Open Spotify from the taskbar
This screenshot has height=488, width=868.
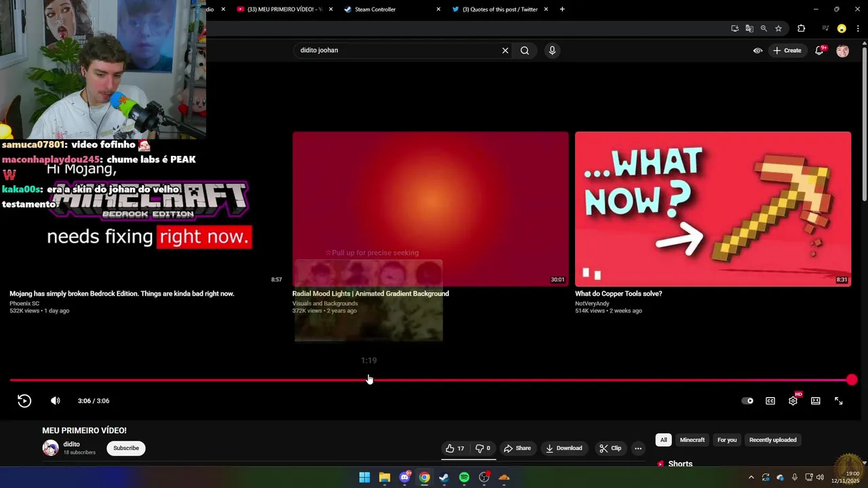[x=464, y=477]
